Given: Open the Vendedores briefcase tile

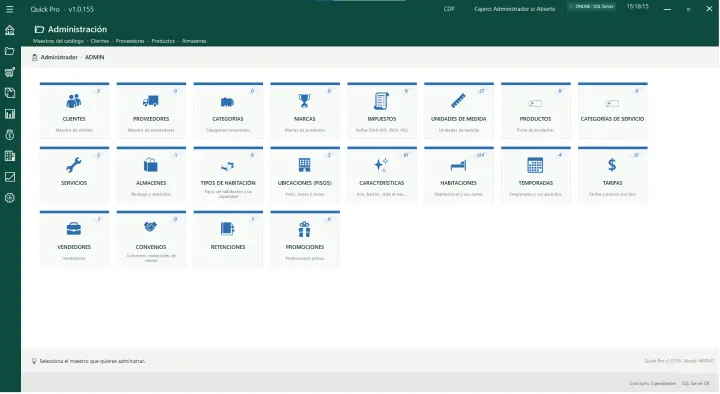Looking at the screenshot, I should tap(74, 239).
